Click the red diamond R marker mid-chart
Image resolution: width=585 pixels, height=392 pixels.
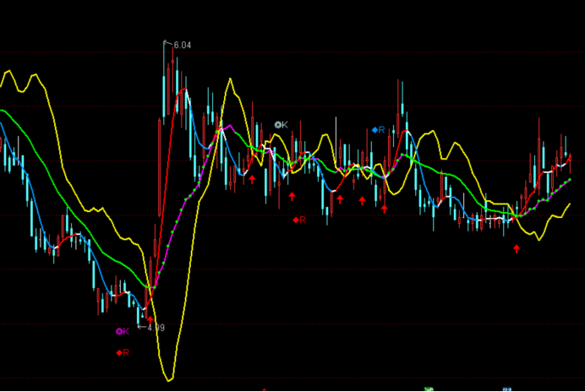[x=299, y=220]
